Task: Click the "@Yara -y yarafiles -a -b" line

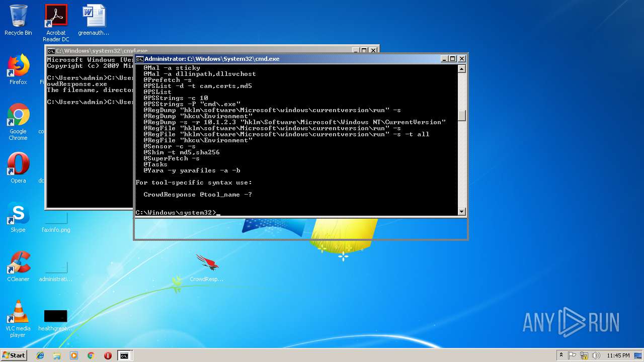Action: [192, 170]
